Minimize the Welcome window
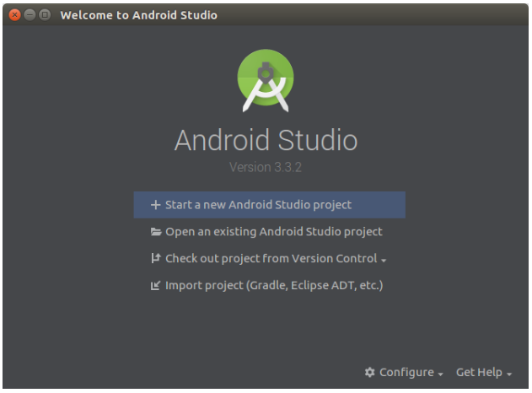Image resolution: width=532 pixels, height=393 pixels. [30, 15]
